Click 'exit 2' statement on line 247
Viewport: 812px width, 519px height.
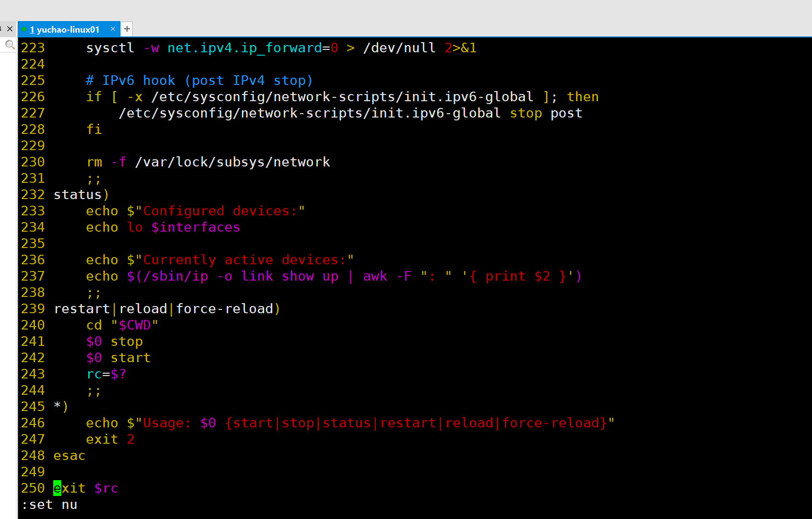pyautogui.click(x=110, y=439)
